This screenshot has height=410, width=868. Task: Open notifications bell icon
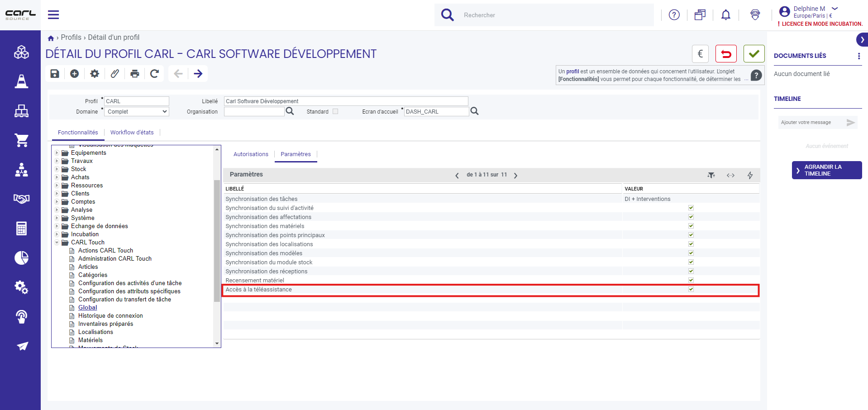(725, 15)
